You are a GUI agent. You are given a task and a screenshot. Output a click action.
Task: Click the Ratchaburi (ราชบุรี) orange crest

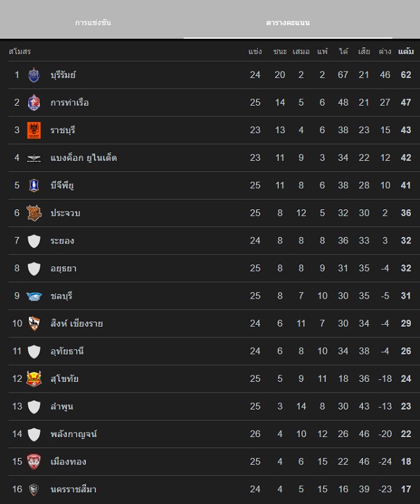34,130
